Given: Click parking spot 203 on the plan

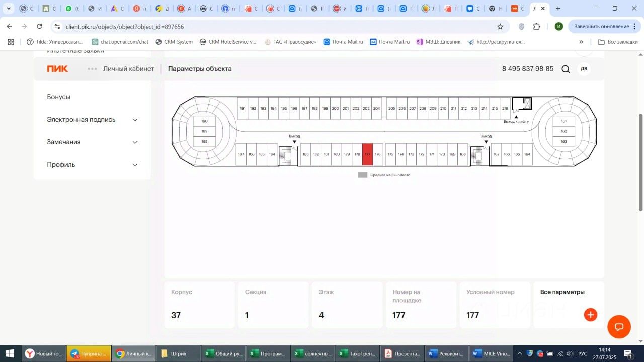Looking at the screenshot, I should tap(366, 108).
